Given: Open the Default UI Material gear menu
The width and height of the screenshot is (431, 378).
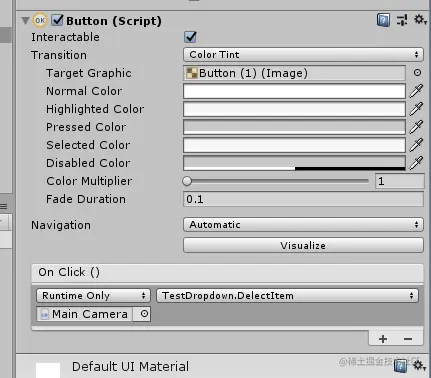Looking at the screenshot, I should tap(420, 366).
